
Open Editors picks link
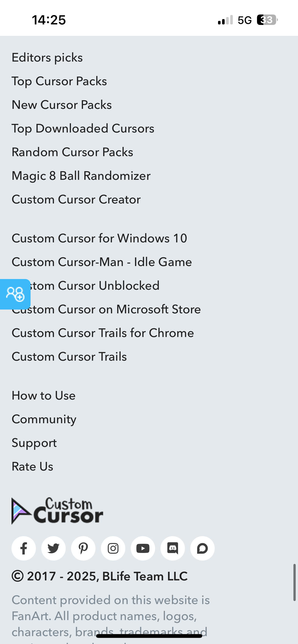pos(47,57)
